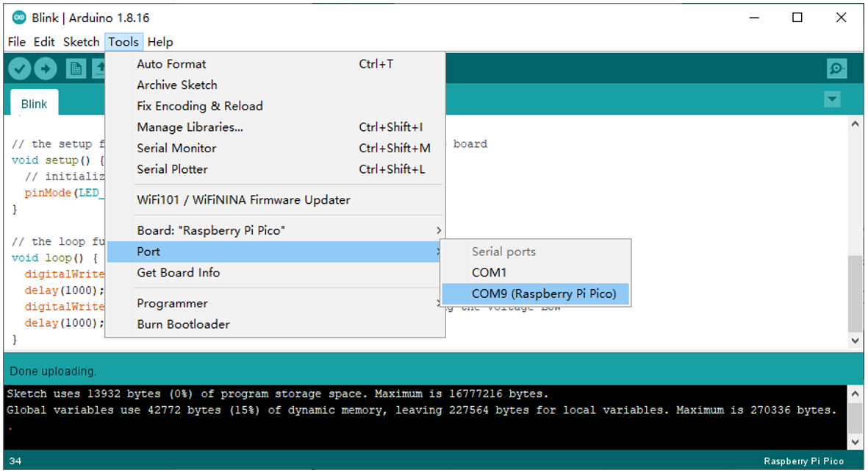Click the New sketch toolbar icon
868x473 pixels.
coord(76,68)
